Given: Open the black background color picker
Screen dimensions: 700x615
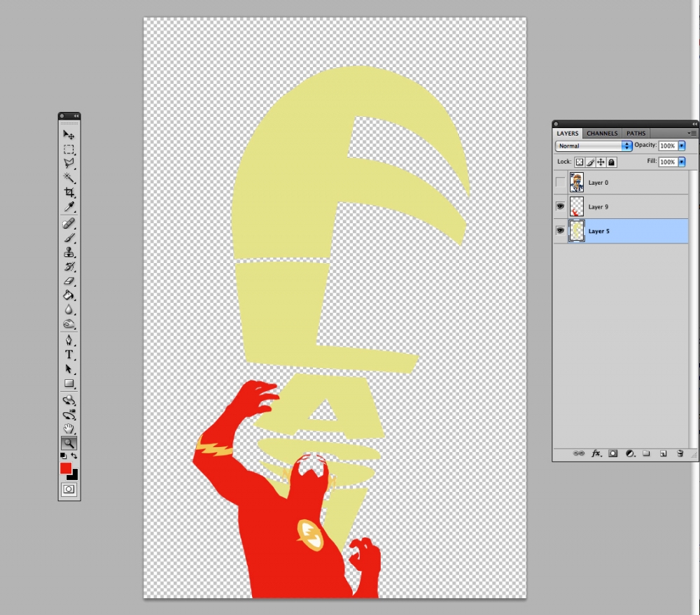Looking at the screenshot, I should [x=74, y=476].
